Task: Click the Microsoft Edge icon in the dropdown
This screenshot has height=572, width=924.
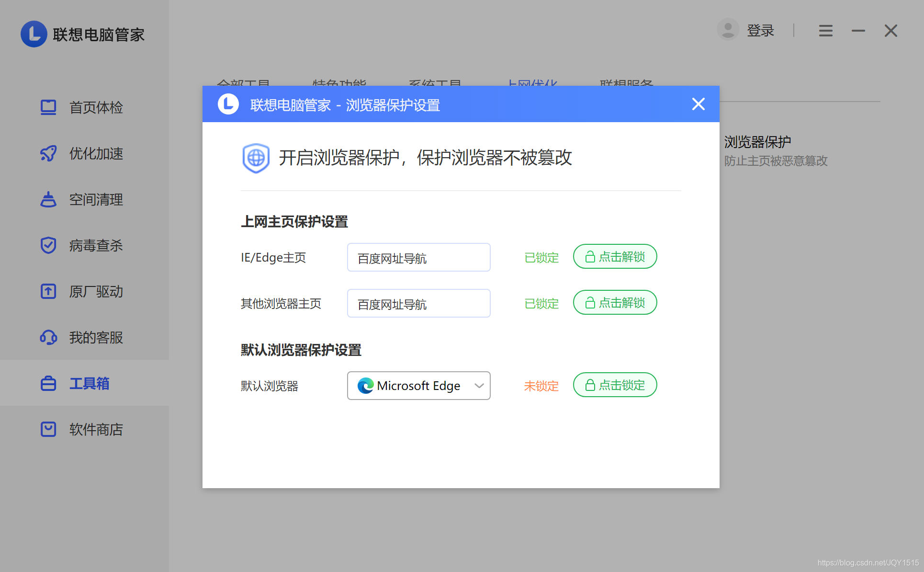Action: click(366, 386)
